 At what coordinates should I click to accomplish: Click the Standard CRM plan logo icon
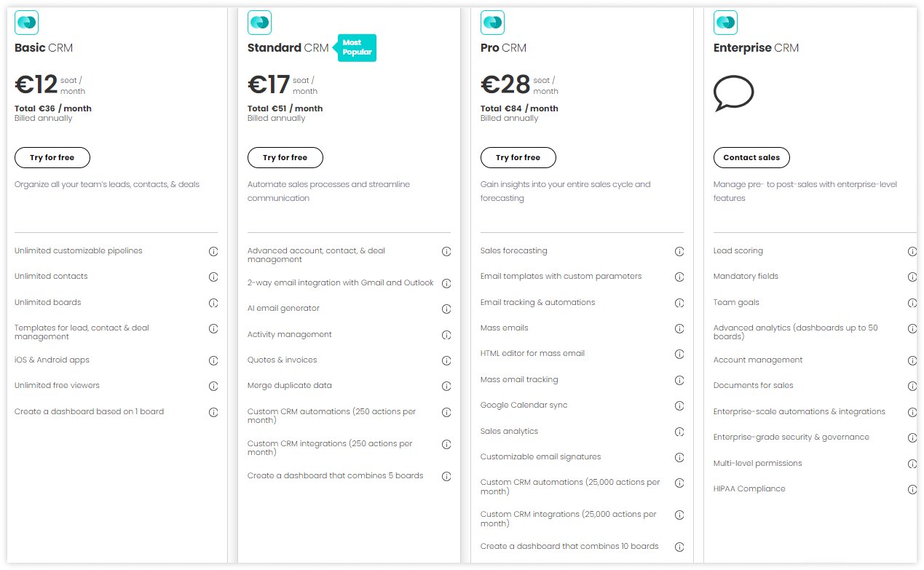[259, 23]
